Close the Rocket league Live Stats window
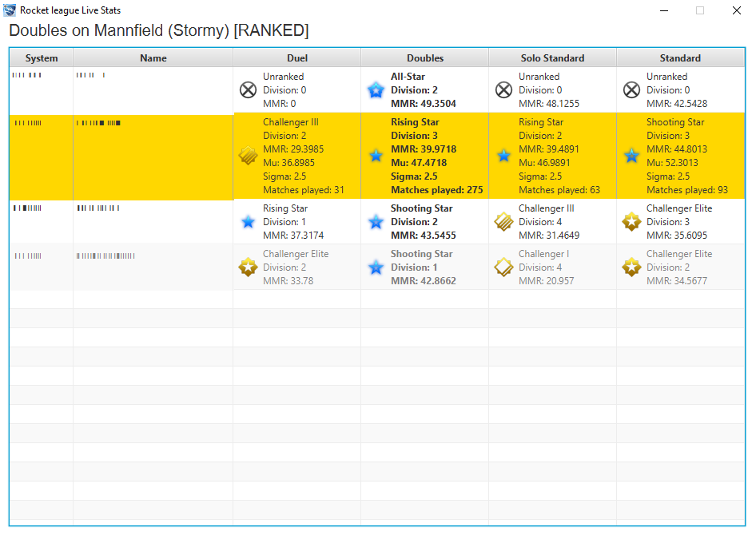 pyautogui.click(x=736, y=10)
